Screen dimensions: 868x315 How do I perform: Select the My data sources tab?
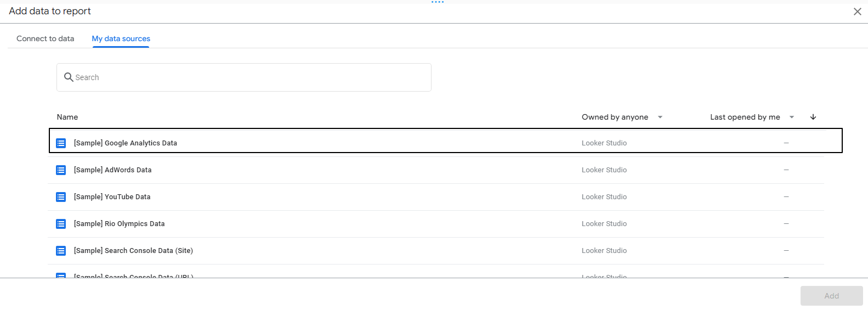point(121,38)
